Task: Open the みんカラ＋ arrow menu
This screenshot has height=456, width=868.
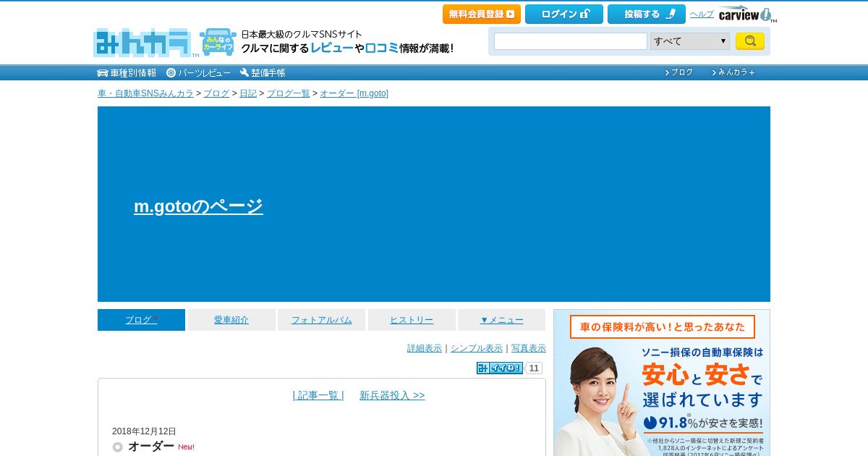Action: [733, 72]
